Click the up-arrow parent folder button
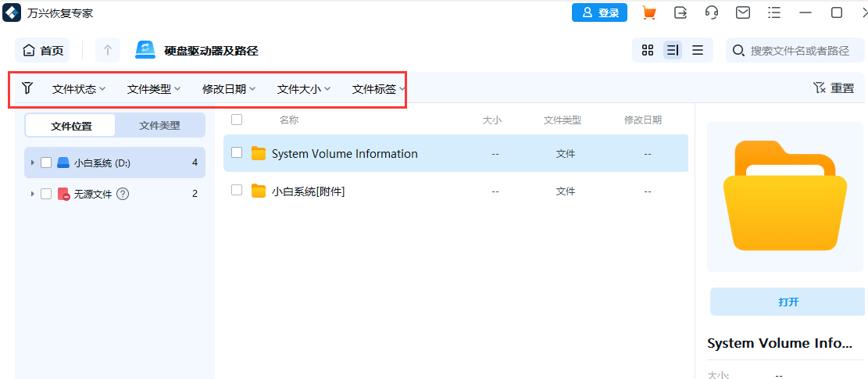The image size is (868, 379). click(x=108, y=50)
